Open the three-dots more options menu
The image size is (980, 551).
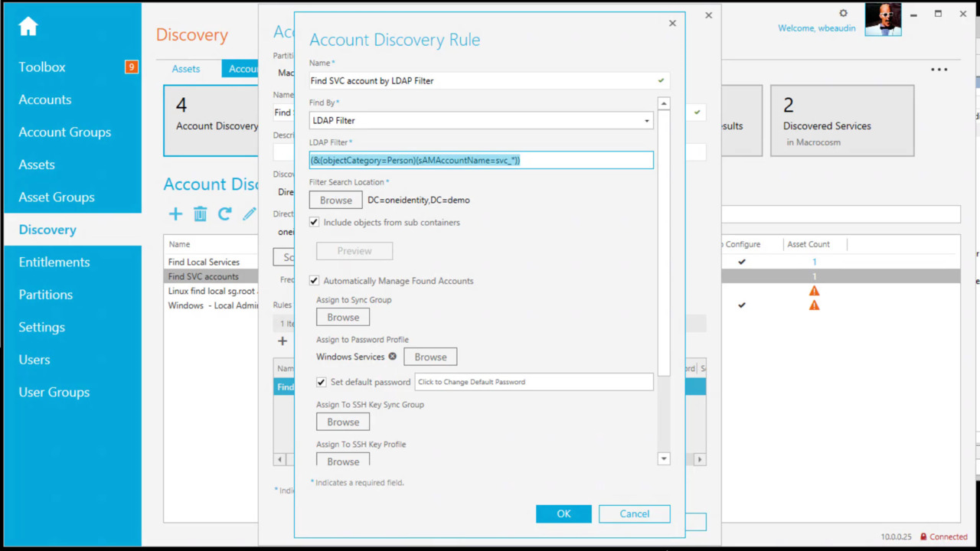(939, 70)
